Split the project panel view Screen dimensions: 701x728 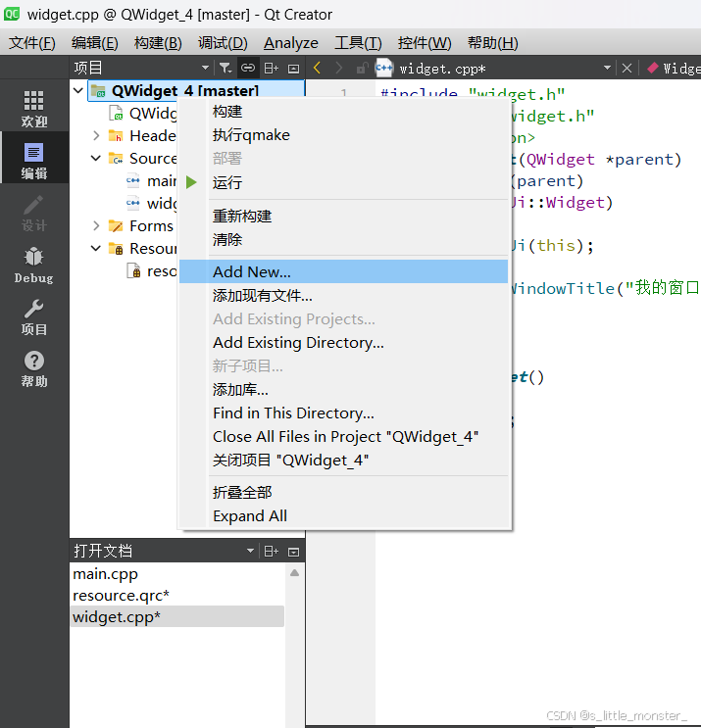click(272, 69)
